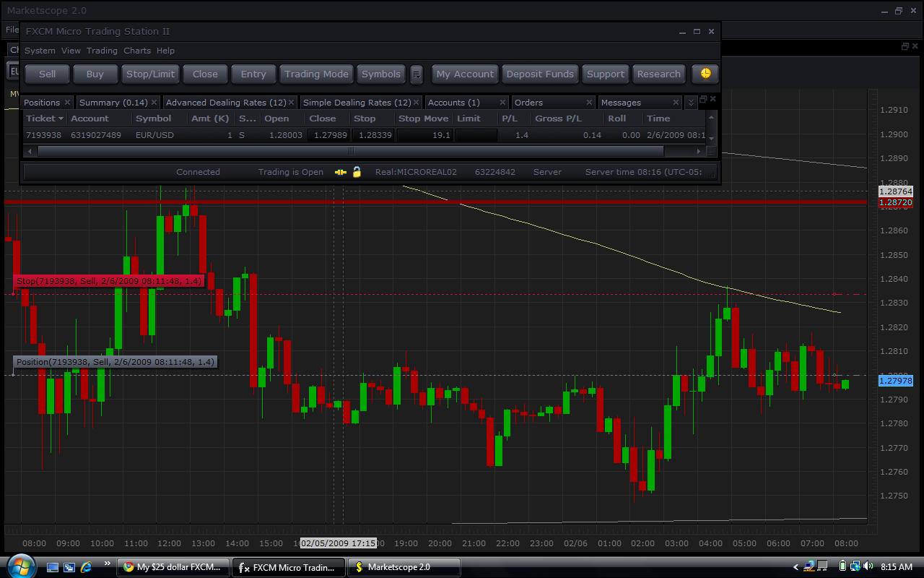The image size is (924, 578).
Task: Open My Account
Action: point(465,74)
